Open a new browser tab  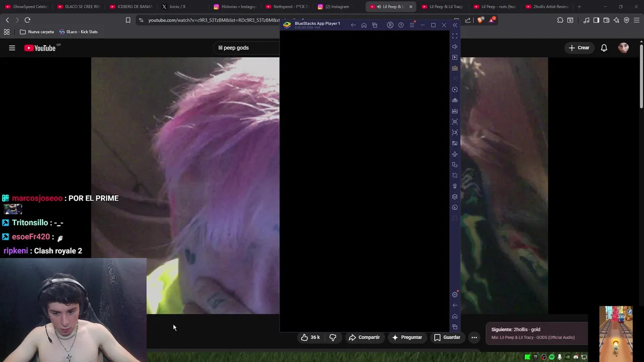[579, 7]
